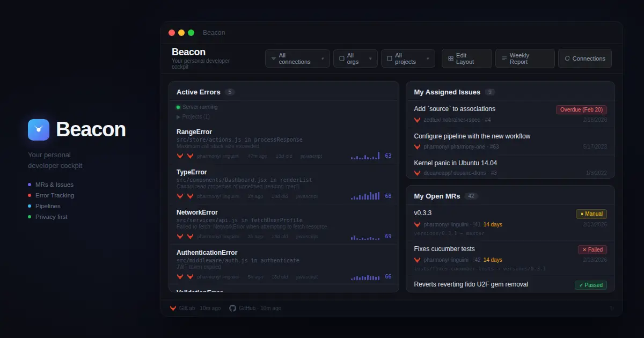Click the Active Errors panel heading
Viewport: 644px width, 338px height.
point(199,92)
